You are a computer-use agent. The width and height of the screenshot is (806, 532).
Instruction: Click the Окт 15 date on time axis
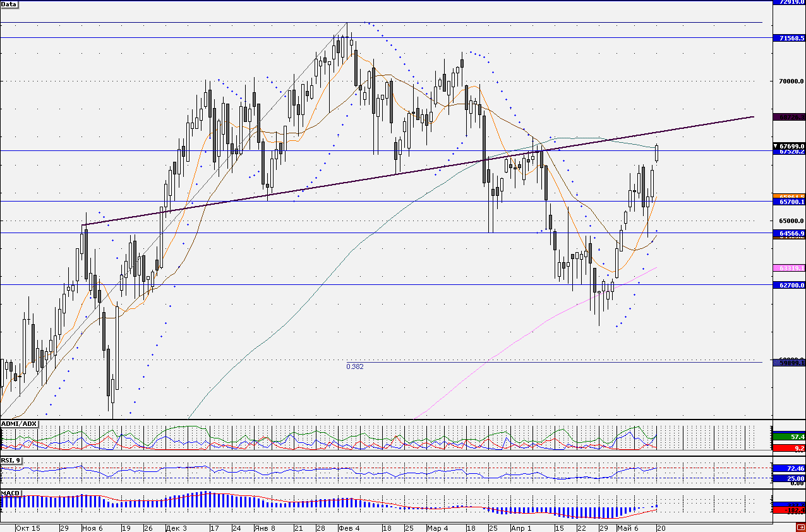tap(28, 528)
